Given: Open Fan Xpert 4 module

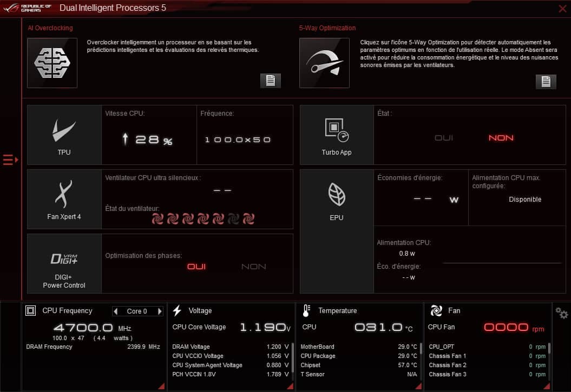Looking at the screenshot, I should (64, 199).
